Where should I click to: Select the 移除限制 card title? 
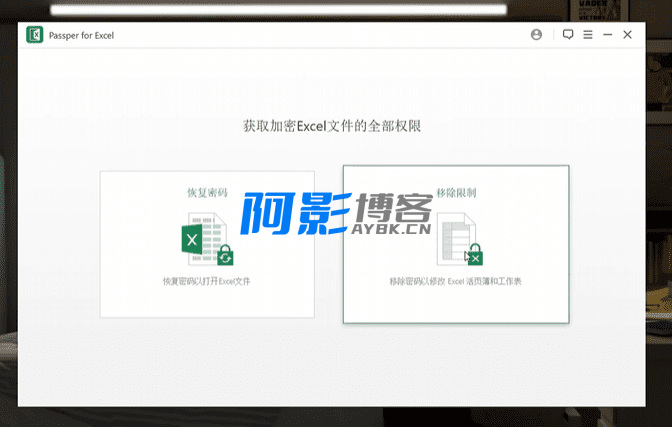[456, 192]
